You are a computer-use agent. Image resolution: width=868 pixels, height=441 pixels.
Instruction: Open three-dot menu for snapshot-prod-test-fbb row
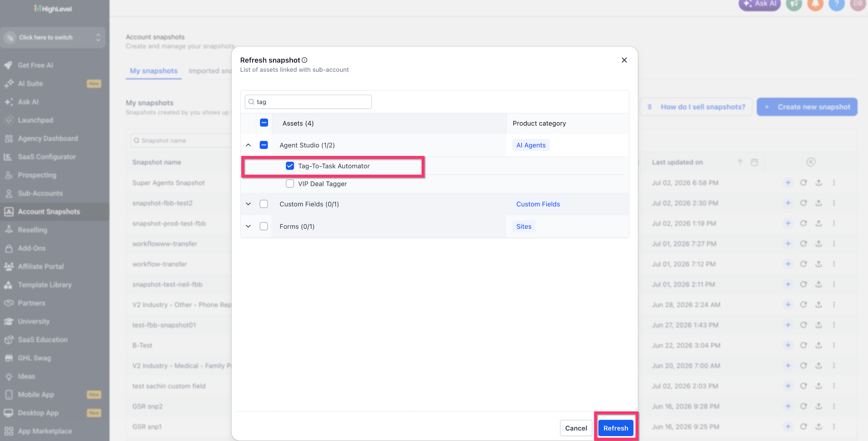pos(834,223)
